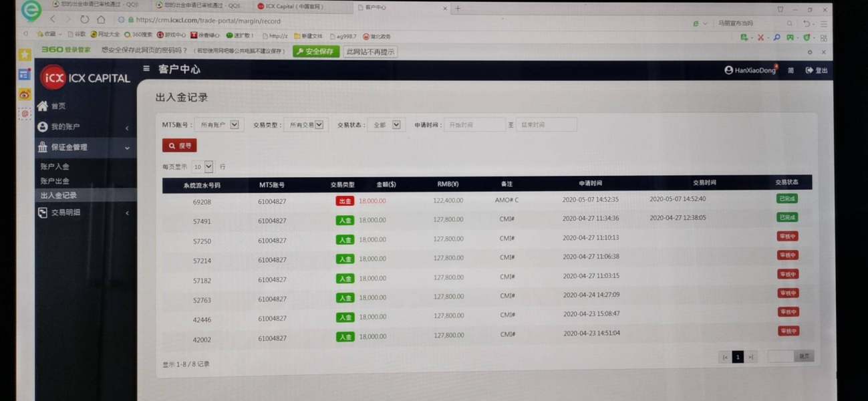The width and height of the screenshot is (868, 401).
Task: Click the red 出金 tag in row 69208
Action: click(345, 200)
